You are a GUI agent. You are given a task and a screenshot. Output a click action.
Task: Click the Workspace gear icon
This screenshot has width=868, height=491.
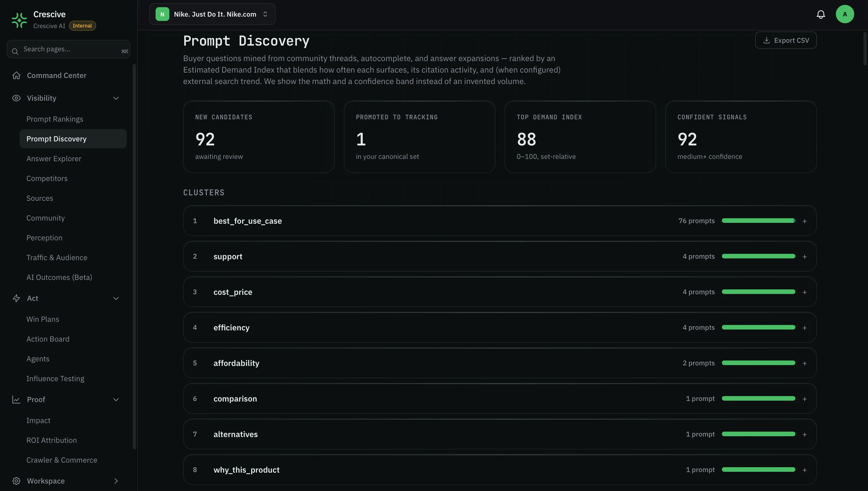pos(16,481)
